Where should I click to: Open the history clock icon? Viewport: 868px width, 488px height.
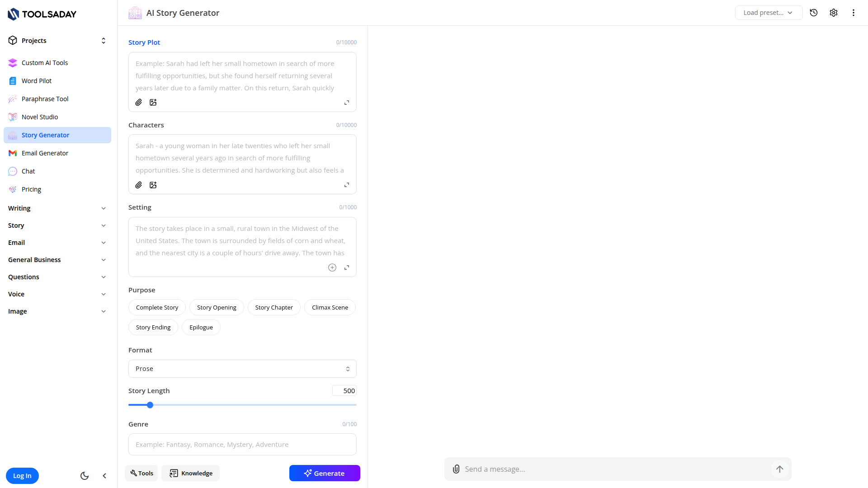(814, 13)
